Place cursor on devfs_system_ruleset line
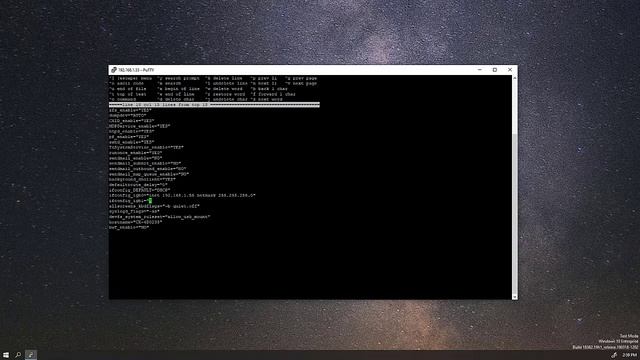This screenshot has height=360, width=640. [160, 216]
